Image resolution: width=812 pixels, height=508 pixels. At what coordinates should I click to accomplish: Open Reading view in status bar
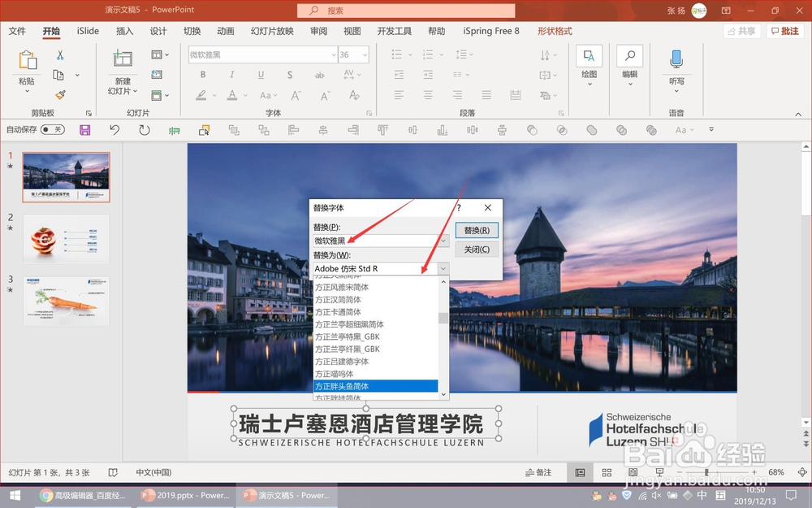[633, 472]
